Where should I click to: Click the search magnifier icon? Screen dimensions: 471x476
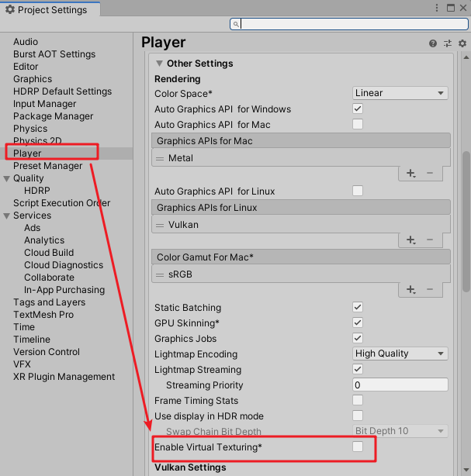click(236, 24)
